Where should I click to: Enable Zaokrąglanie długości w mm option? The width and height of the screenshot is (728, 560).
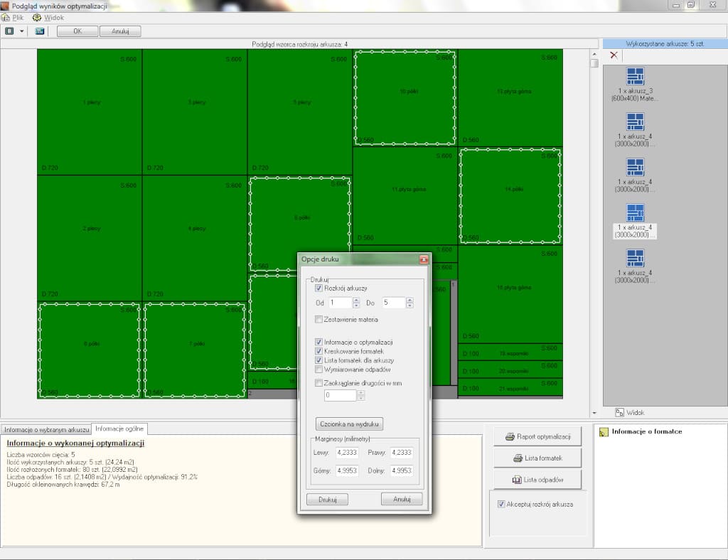(x=318, y=383)
